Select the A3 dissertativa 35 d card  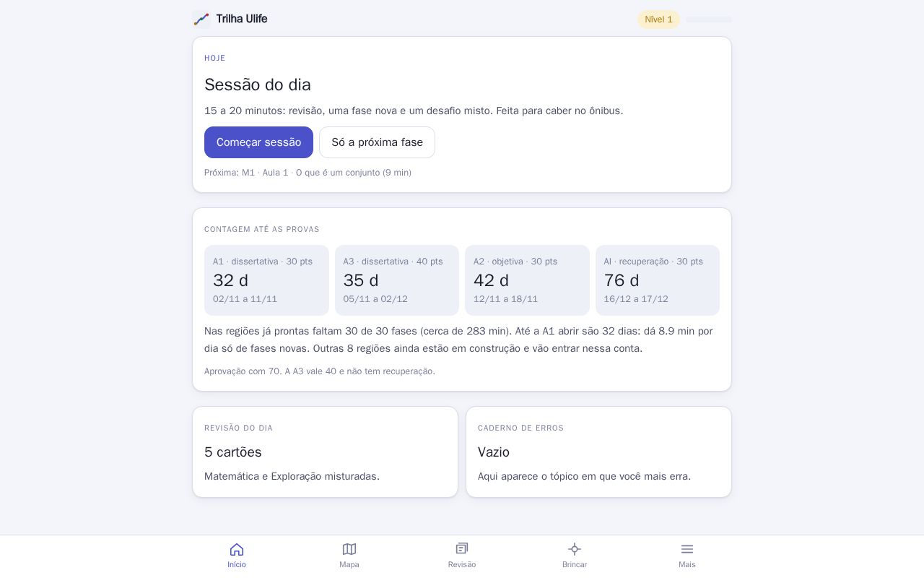click(x=397, y=280)
